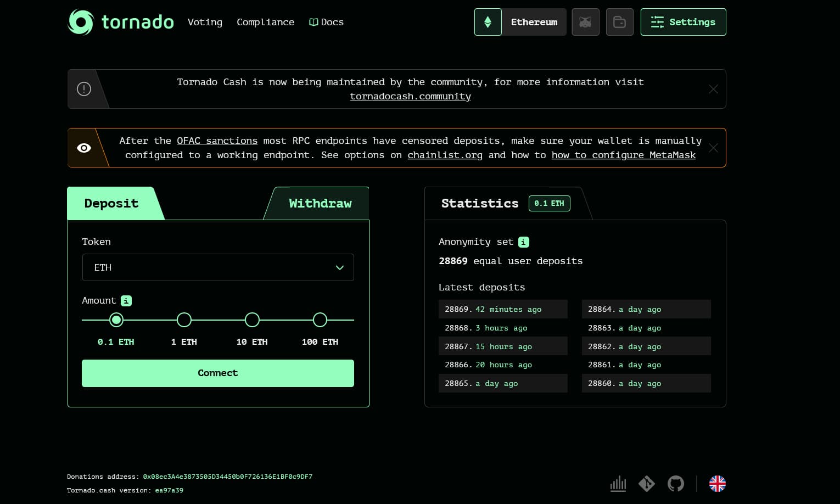This screenshot has height=504, width=840.
Task: Open the tornadocash.community link
Action: coord(411,96)
